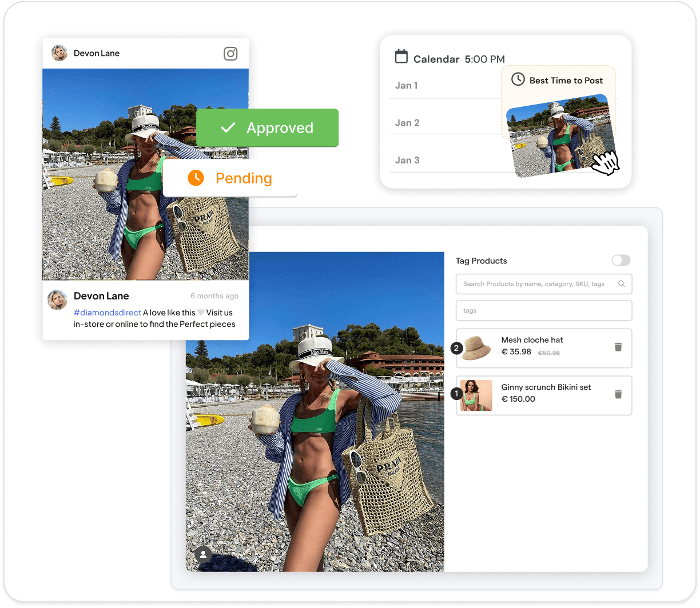700x608 pixels.
Task: Toggle the Tag Products switch
Action: click(621, 261)
